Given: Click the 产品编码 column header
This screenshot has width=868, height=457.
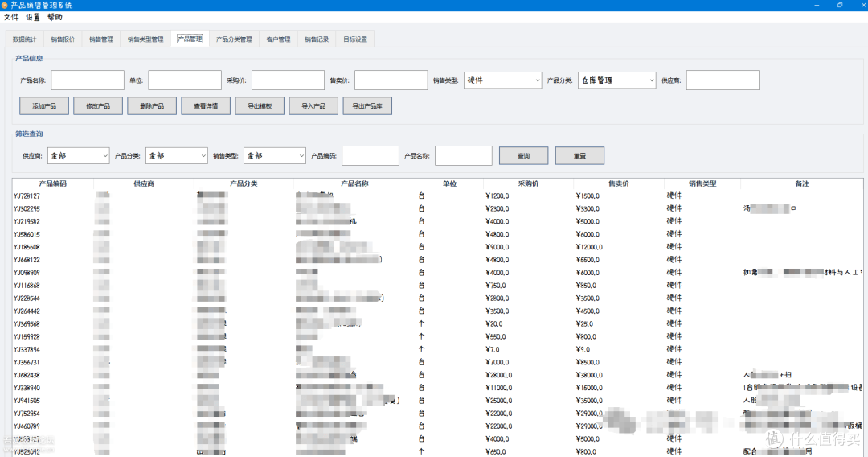Looking at the screenshot, I should pyautogui.click(x=52, y=184).
